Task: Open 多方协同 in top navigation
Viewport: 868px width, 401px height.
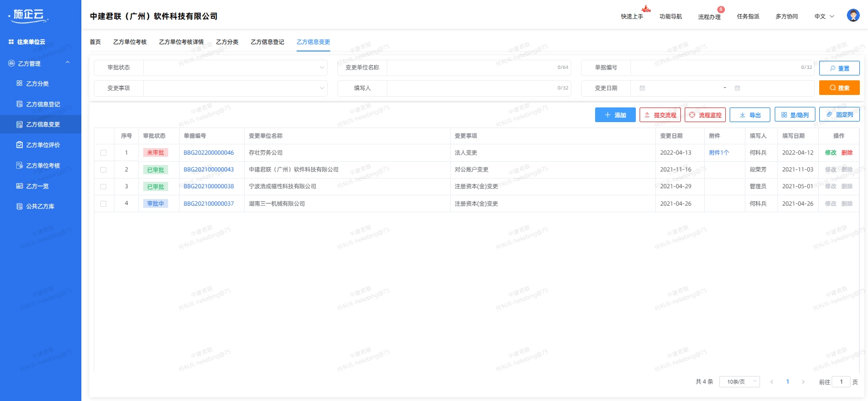Action: (x=787, y=17)
